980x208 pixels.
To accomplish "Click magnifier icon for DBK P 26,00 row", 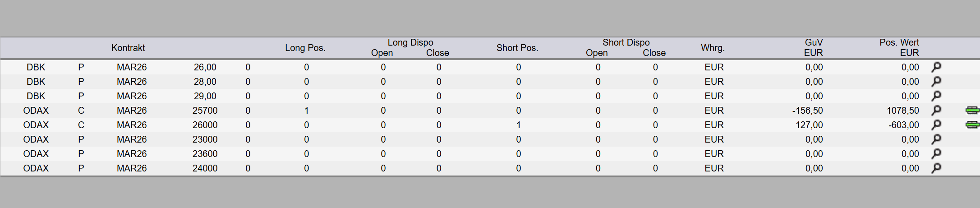I will click(x=936, y=67).
